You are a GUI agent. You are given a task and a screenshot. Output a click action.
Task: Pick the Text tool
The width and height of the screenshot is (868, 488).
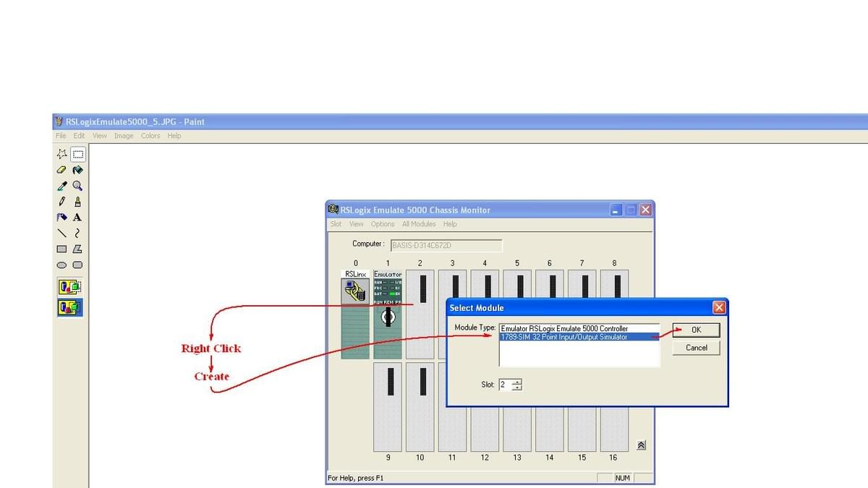click(77, 217)
